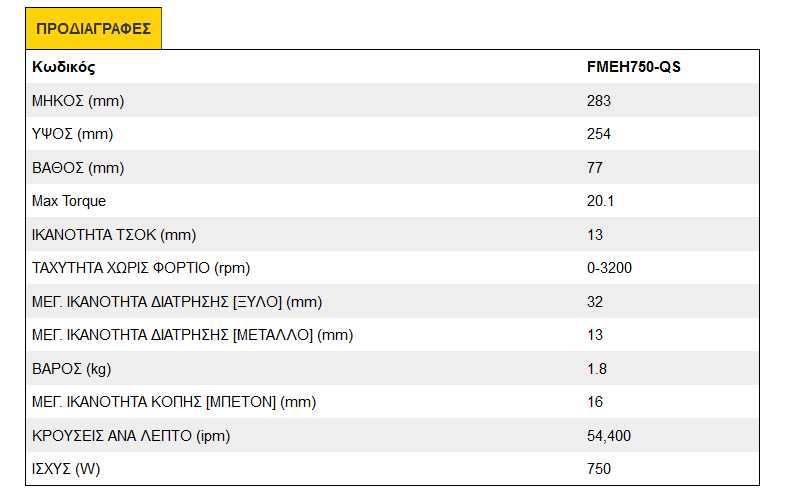Click the Max Torque row label

(x=69, y=201)
